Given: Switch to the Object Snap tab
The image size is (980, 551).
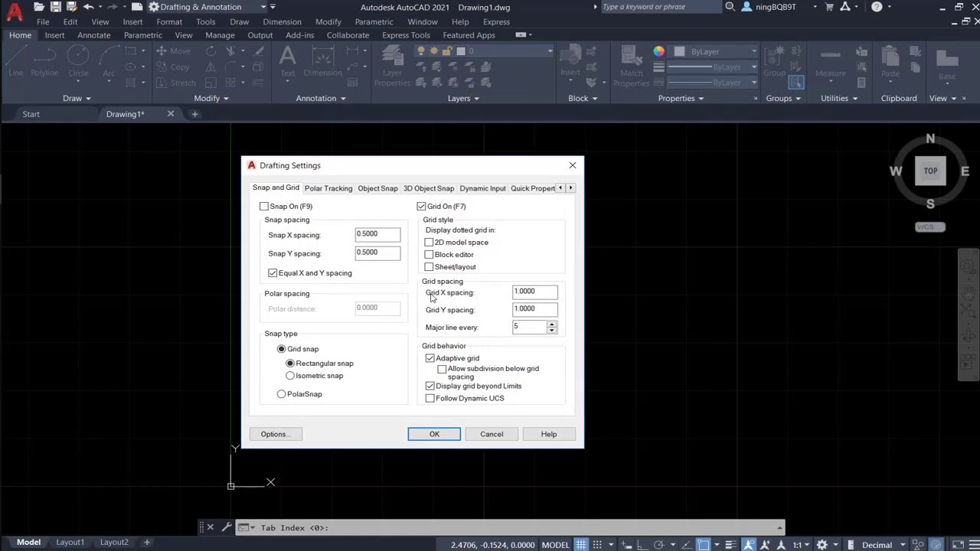Looking at the screenshot, I should [x=377, y=188].
